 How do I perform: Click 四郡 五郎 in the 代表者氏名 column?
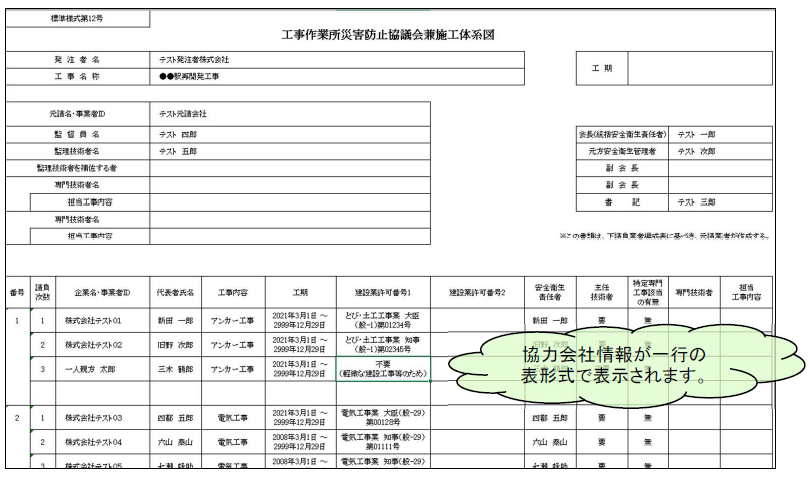pyautogui.click(x=176, y=417)
